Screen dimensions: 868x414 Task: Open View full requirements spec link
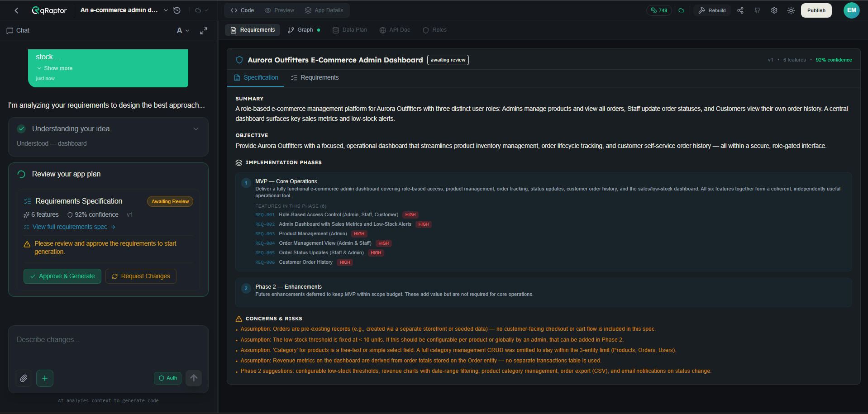70,227
